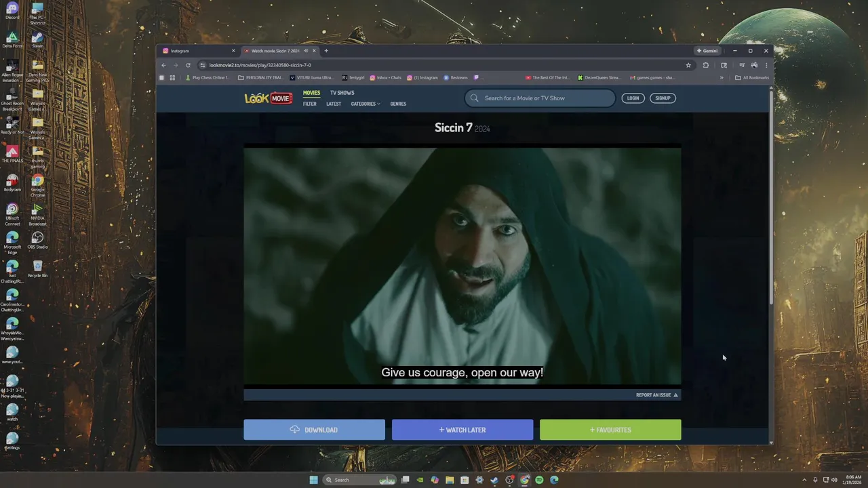868x488 pixels.
Task: Mute audio on the Siccin 7 tab
Action: 306,51
